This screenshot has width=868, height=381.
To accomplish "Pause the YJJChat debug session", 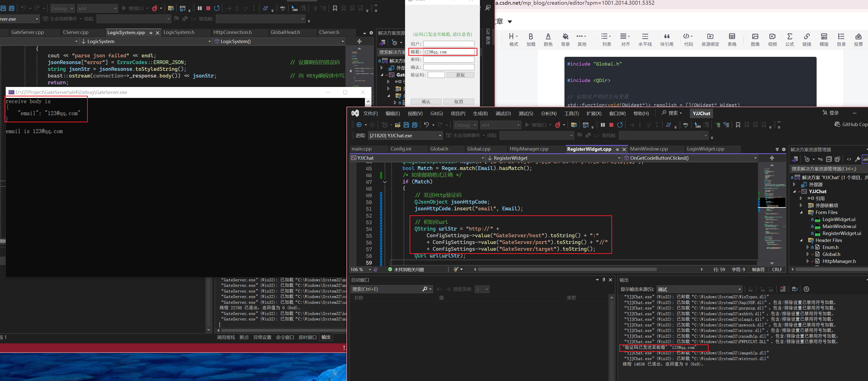I will click(x=603, y=125).
